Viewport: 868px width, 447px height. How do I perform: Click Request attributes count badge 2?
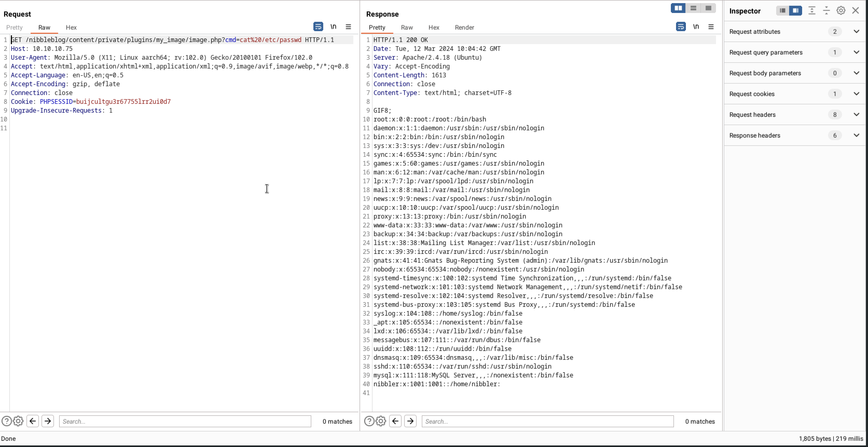tap(835, 31)
